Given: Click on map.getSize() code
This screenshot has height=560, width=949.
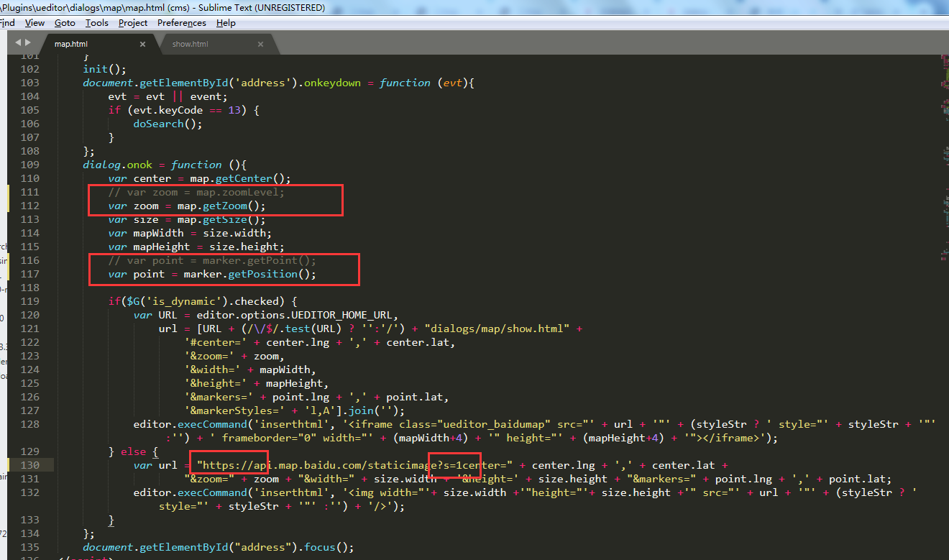Looking at the screenshot, I should point(222,219).
